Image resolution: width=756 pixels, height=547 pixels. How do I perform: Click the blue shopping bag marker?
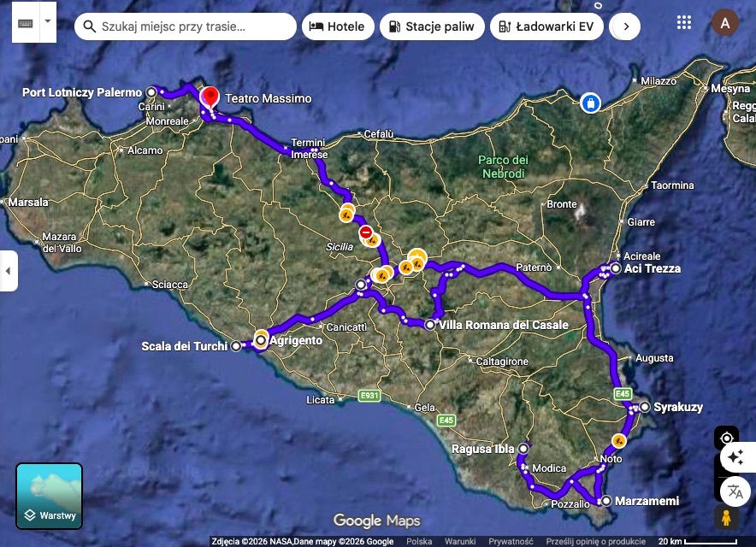(590, 103)
